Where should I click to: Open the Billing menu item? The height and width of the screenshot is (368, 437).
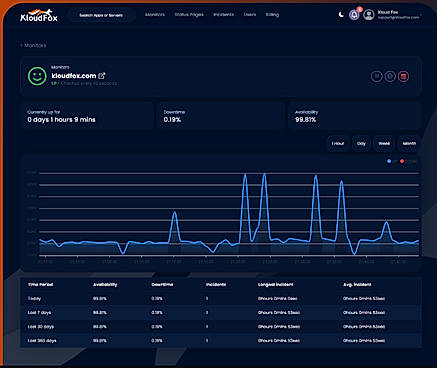[x=272, y=15]
